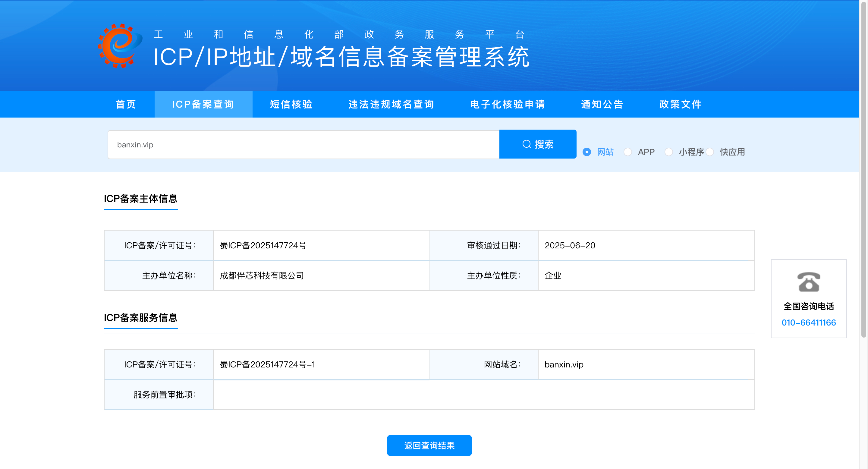Select the 小程序 radio button
The image size is (868, 469).
click(x=668, y=152)
